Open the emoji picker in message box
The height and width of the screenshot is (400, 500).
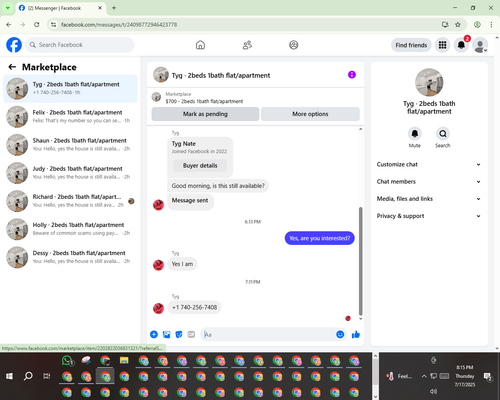(340, 334)
